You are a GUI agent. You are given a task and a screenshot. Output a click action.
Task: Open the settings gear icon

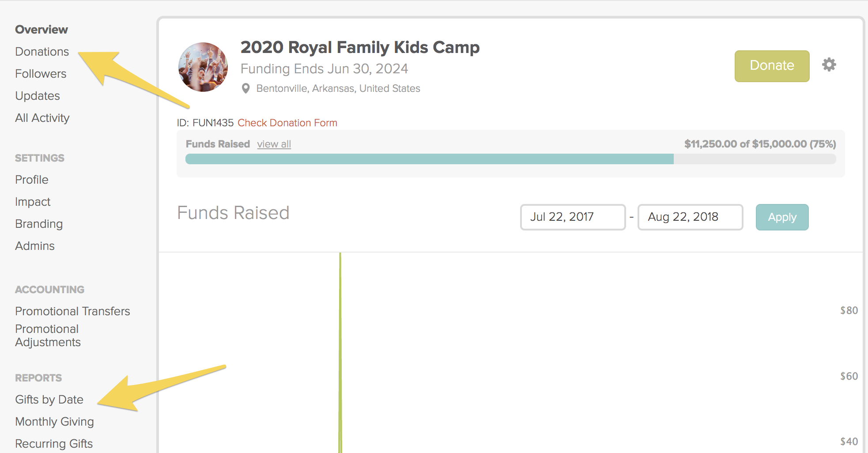[x=829, y=64]
